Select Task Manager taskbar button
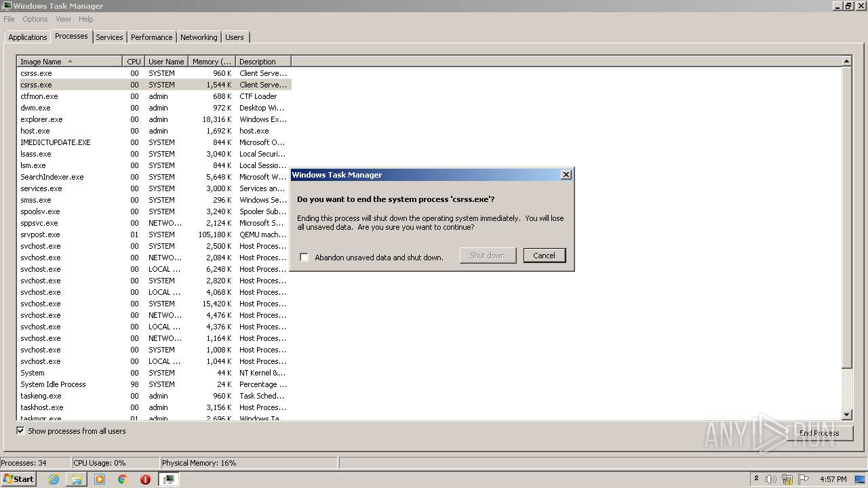The width and height of the screenshot is (868, 488). 169,479
